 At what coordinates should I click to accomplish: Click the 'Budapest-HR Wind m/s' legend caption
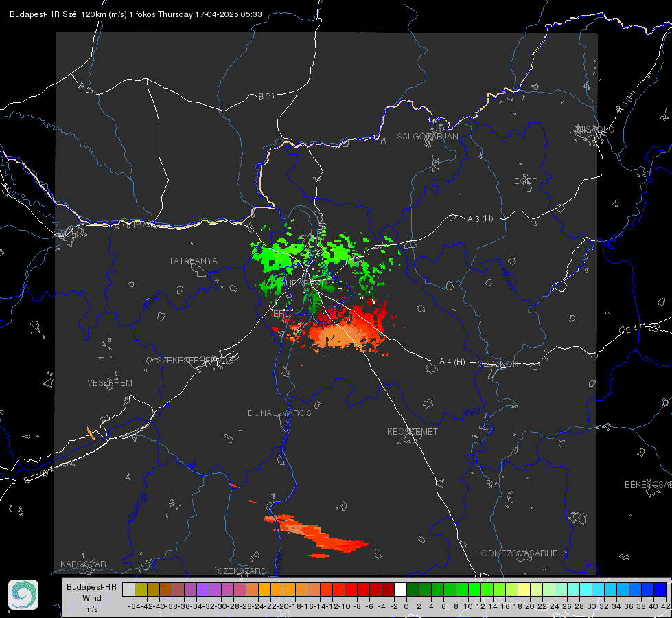point(92,597)
